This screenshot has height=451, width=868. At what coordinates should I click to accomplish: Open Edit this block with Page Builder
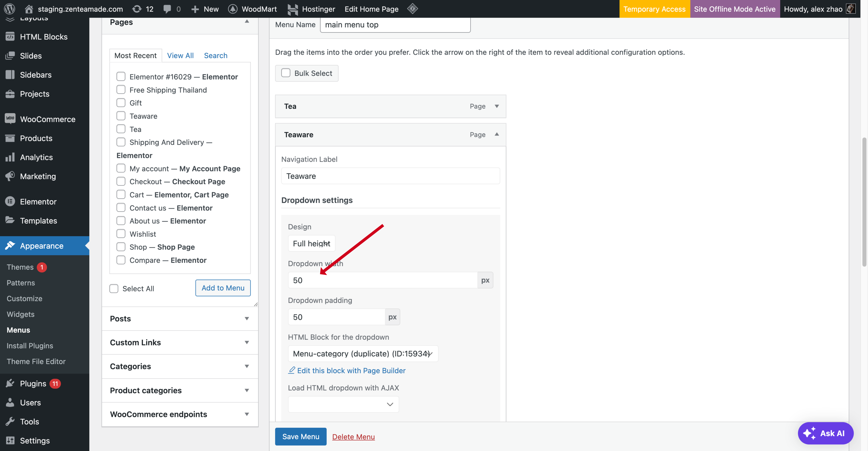click(347, 371)
